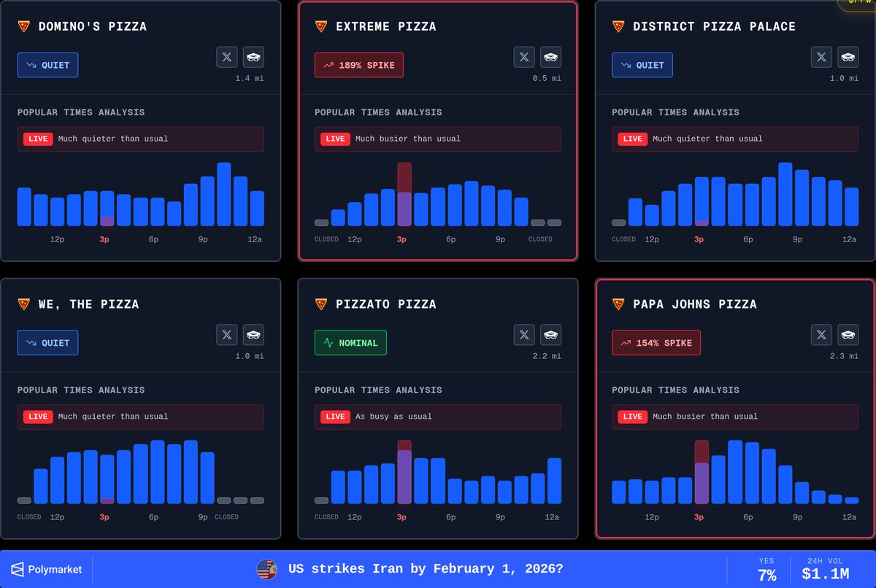Image resolution: width=876 pixels, height=588 pixels.
Task: Click the District Pizza Palace card title
Action: (714, 26)
